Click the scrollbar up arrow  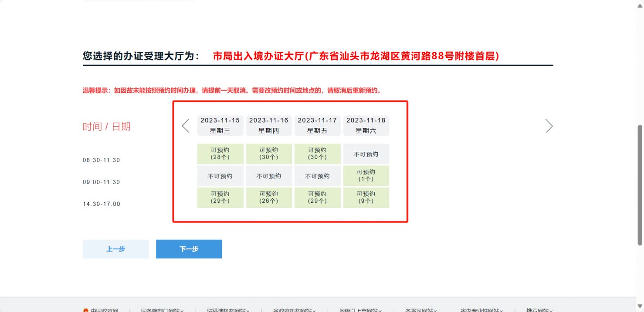click(640, 4)
